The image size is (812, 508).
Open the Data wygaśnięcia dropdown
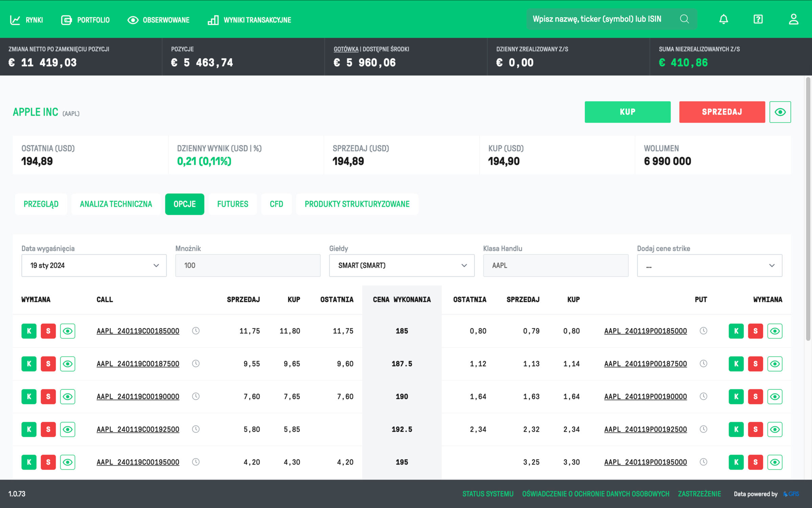[x=94, y=266]
